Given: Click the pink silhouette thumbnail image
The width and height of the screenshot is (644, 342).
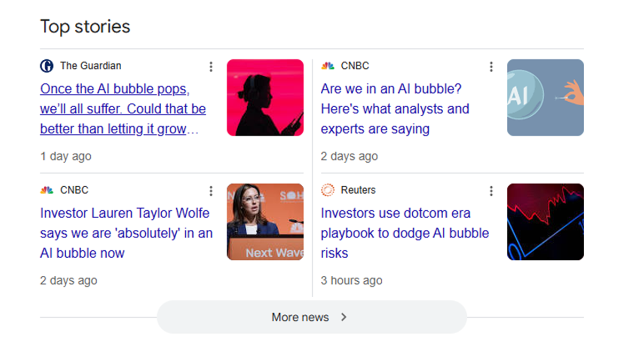Looking at the screenshot, I should tap(265, 98).
